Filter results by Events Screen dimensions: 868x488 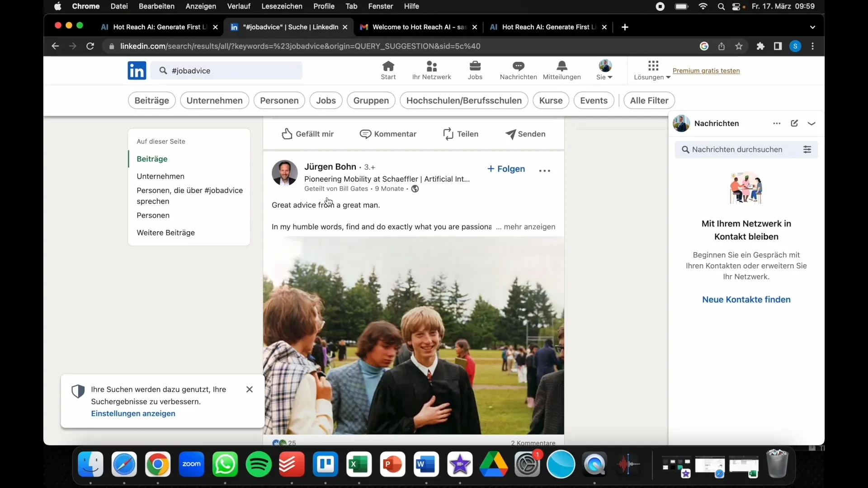pos(594,100)
